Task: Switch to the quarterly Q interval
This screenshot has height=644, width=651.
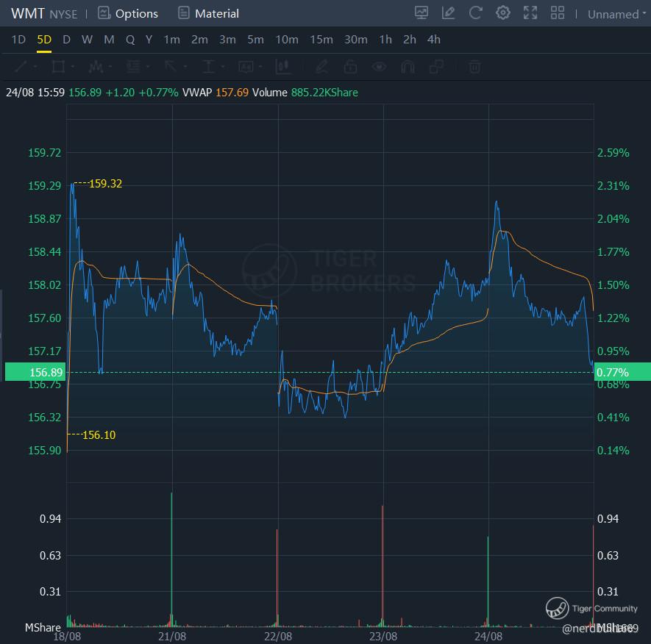Action: click(x=130, y=40)
